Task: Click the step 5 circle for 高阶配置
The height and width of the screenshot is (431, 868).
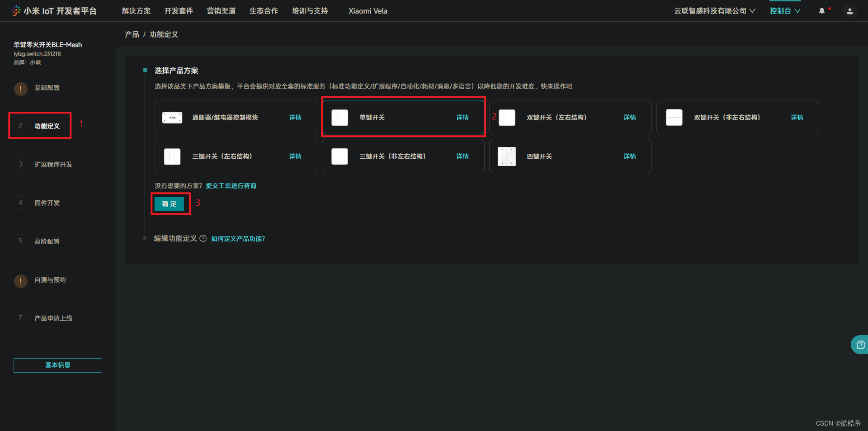Action: [x=20, y=241]
